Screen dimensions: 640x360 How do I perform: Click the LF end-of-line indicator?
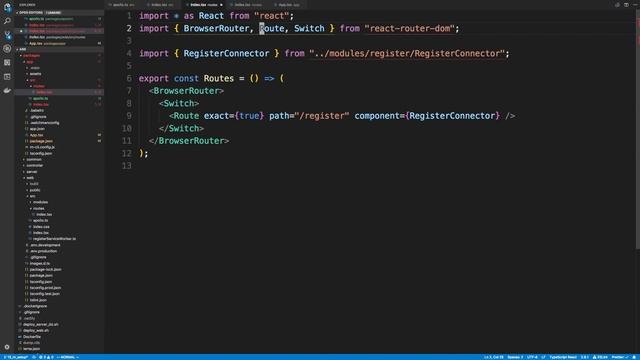click(x=543, y=357)
